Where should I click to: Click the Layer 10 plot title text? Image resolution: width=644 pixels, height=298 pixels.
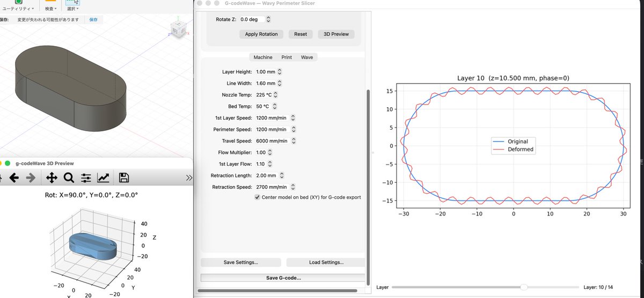point(513,78)
